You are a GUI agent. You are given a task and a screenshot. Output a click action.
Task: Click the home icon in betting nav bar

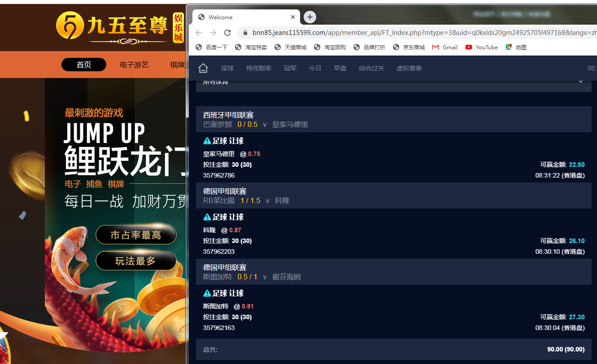coord(203,68)
